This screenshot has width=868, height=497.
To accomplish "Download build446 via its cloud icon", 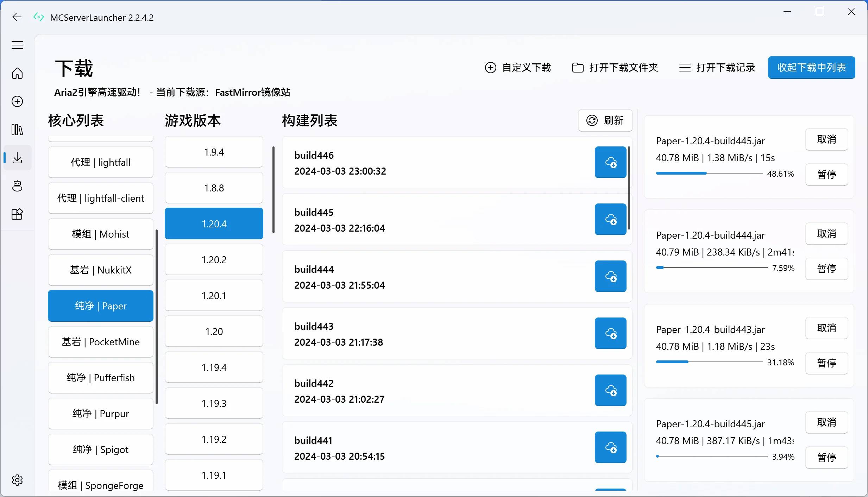I will 611,162.
